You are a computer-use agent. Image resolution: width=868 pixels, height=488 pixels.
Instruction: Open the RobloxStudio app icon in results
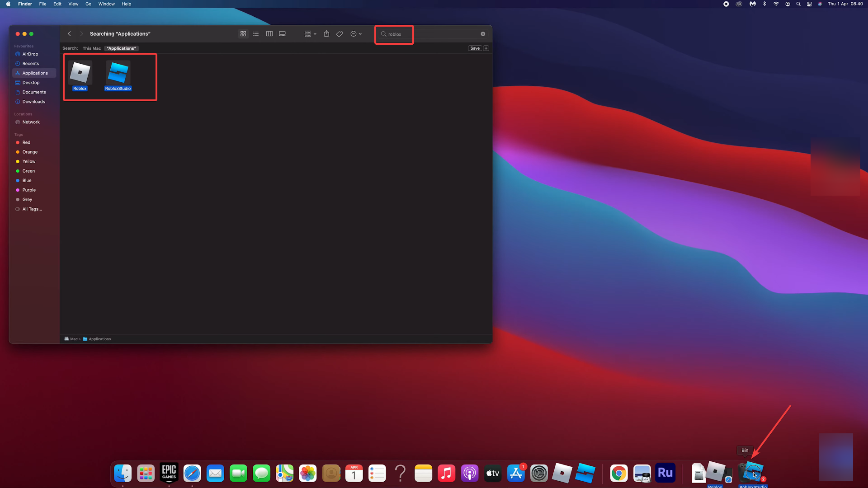(118, 73)
